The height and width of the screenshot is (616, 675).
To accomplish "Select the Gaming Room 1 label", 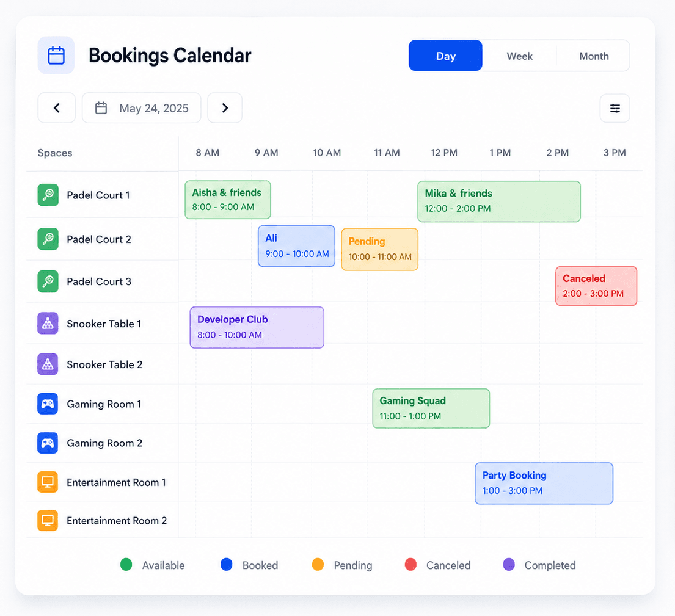I will [x=104, y=404].
